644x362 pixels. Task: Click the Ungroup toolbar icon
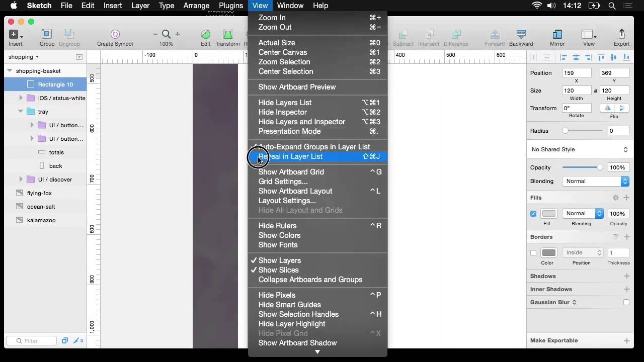pos(69,35)
